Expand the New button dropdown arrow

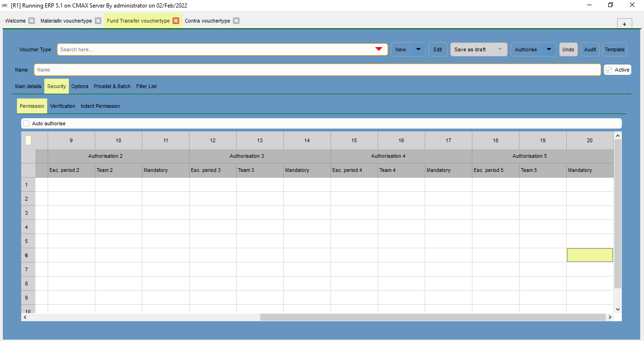click(418, 49)
